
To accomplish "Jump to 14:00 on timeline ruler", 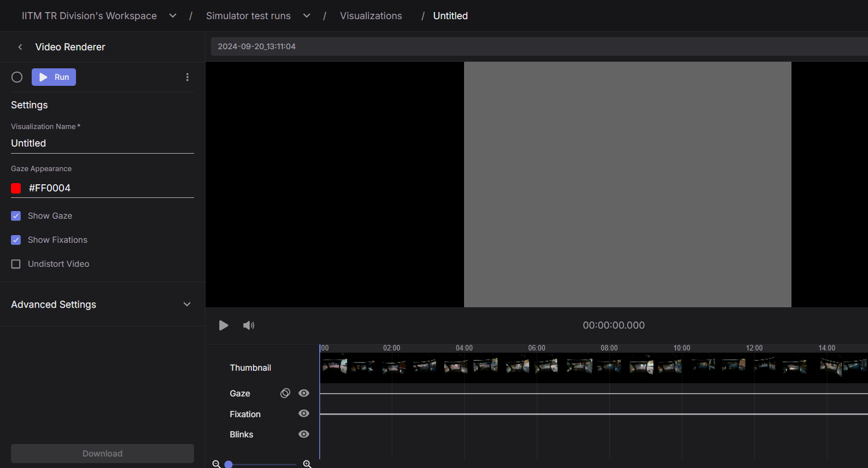I will 826,348.
